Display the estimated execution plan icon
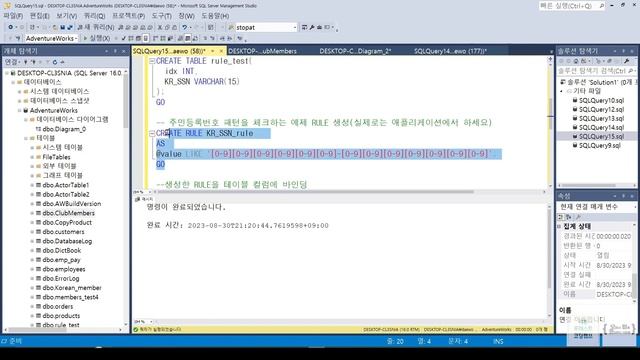The image size is (640, 360). click(131, 38)
